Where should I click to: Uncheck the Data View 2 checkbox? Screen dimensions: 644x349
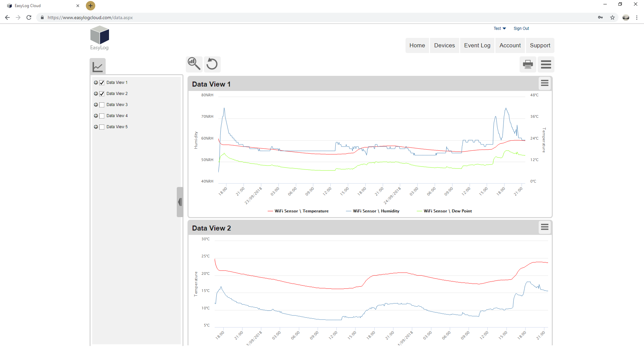coord(102,94)
